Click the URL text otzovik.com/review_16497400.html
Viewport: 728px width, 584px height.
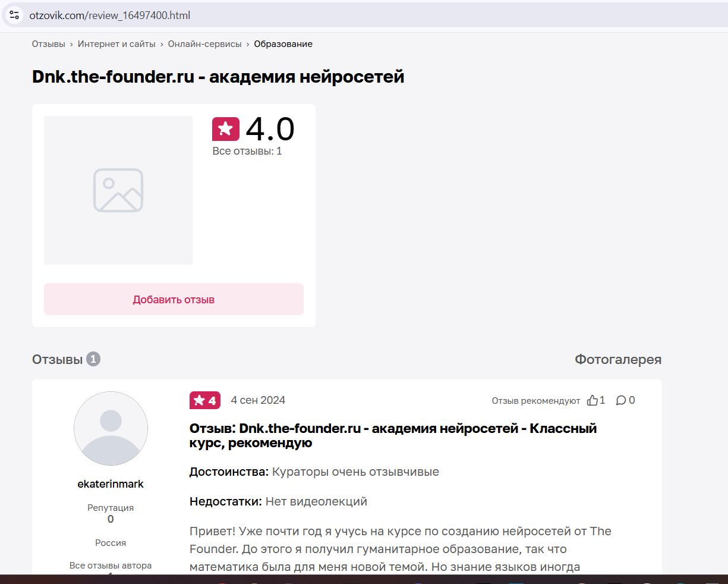point(110,15)
